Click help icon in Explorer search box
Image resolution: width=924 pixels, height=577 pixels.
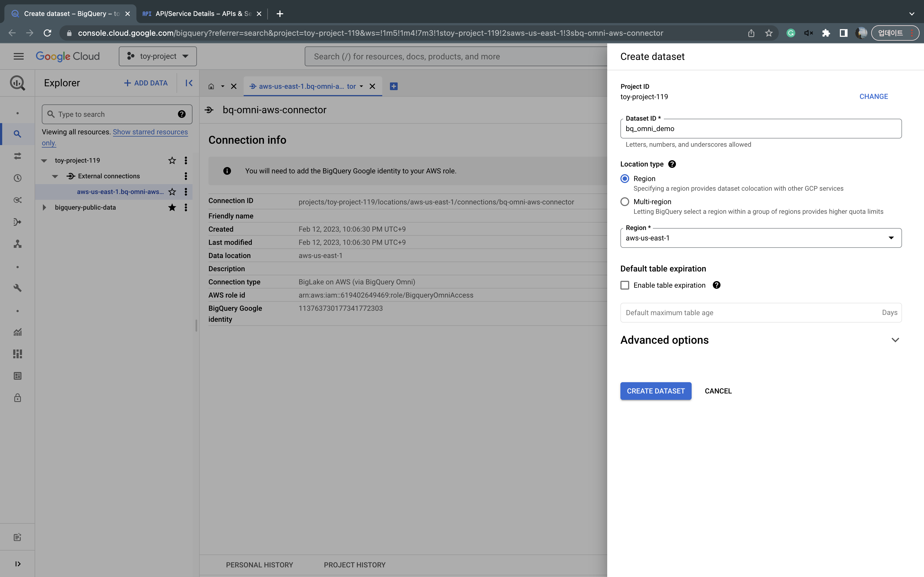pos(182,115)
